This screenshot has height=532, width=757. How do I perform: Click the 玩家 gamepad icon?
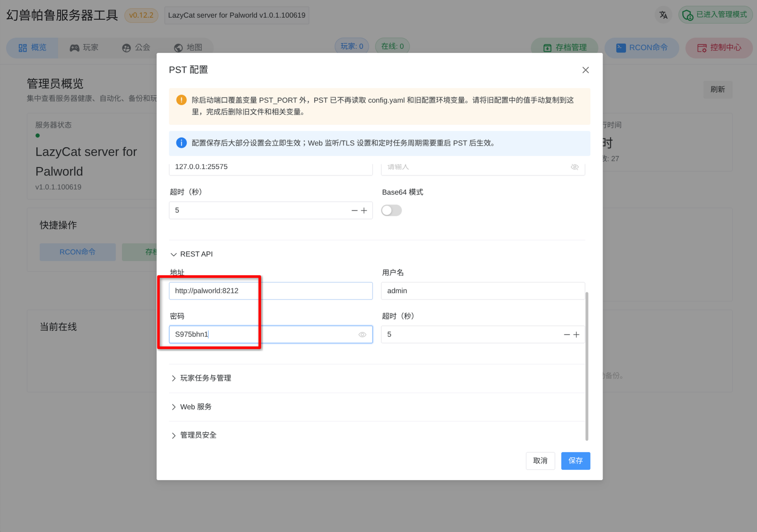click(x=74, y=48)
